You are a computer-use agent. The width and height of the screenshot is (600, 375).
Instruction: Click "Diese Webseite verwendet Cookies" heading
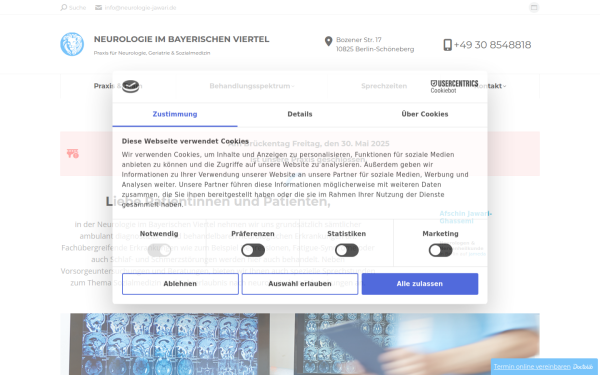tap(185, 141)
